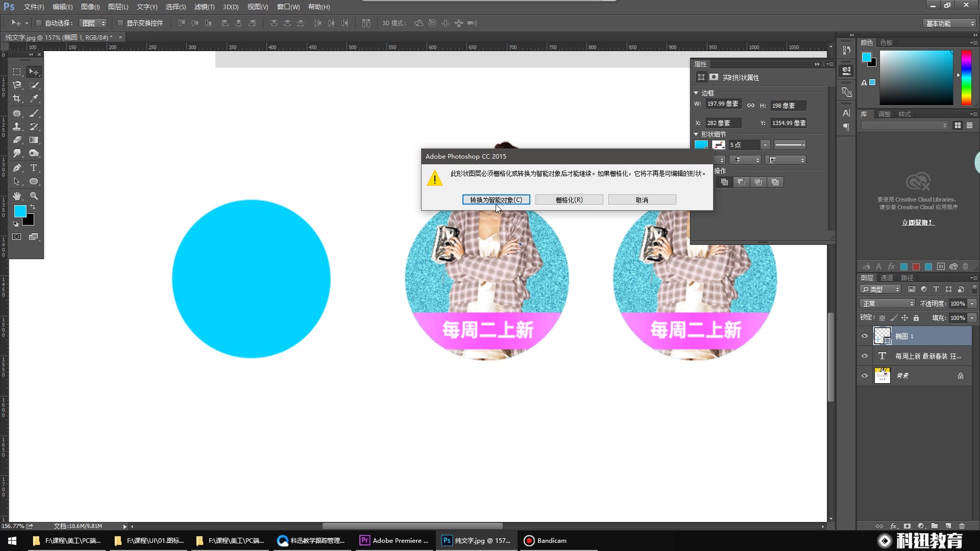980x551 pixels.
Task: Select the Ellipse shape tool
Action: 34,182
